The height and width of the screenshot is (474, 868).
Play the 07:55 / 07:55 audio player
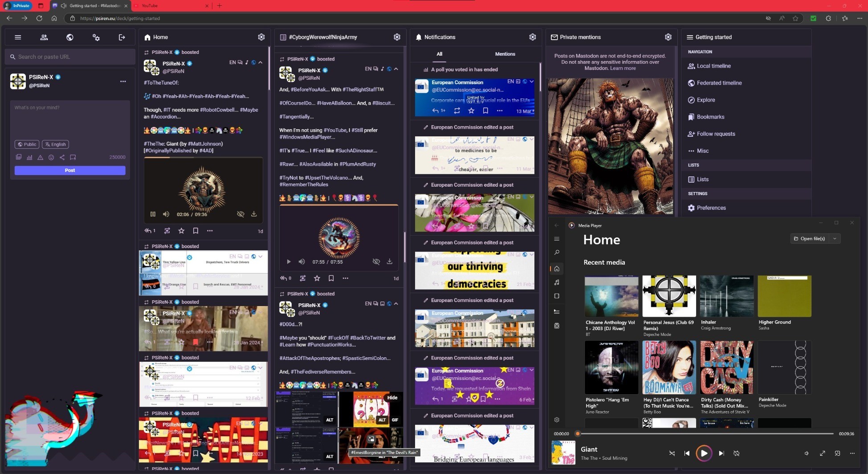point(289,262)
